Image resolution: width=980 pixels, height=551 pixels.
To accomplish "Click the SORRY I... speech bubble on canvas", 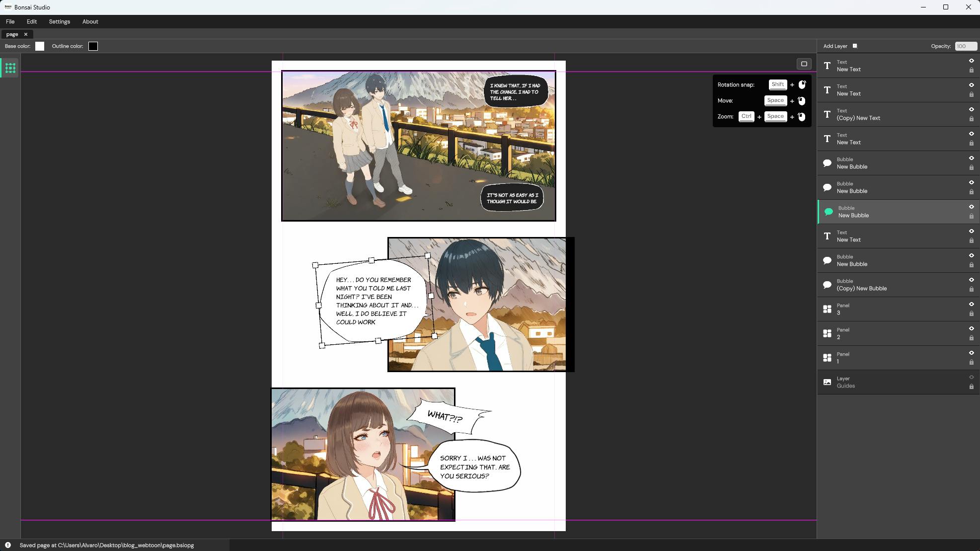I will coord(475,466).
